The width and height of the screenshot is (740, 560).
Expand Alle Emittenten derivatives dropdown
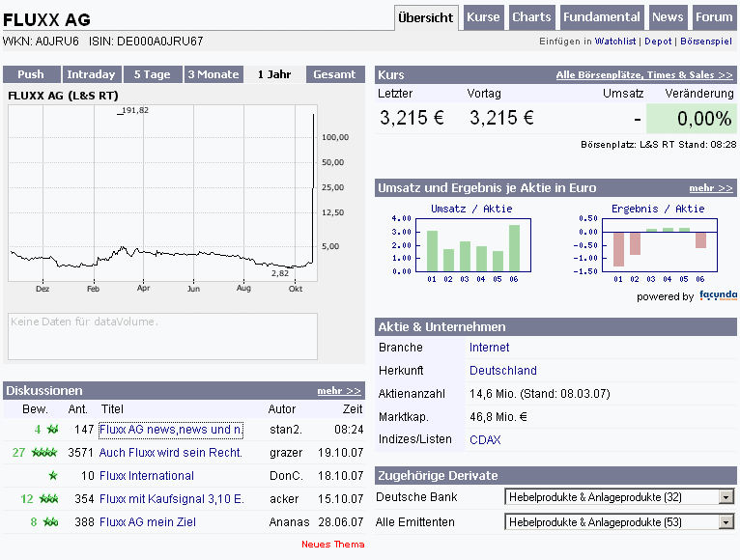pos(619,522)
